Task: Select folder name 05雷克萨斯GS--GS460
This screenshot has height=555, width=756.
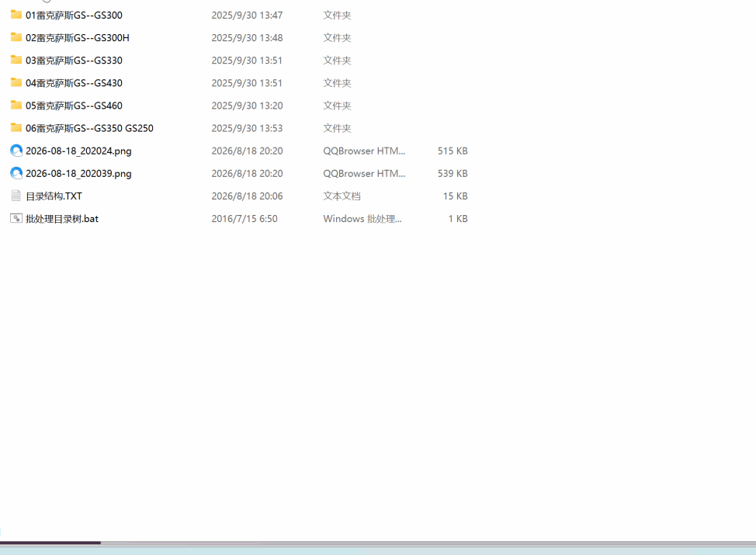Action: [x=74, y=106]
